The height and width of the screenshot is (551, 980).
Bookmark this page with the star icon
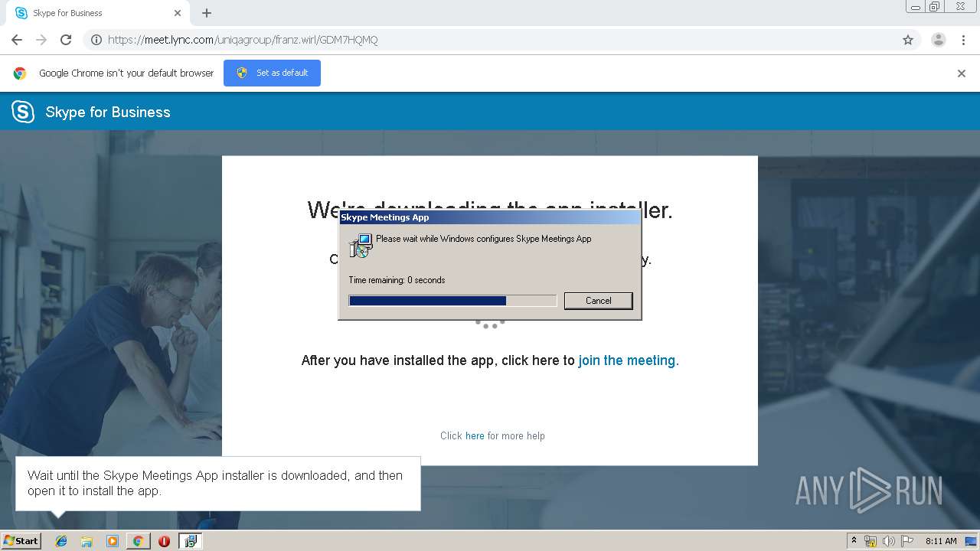click(x=908, y=40)
